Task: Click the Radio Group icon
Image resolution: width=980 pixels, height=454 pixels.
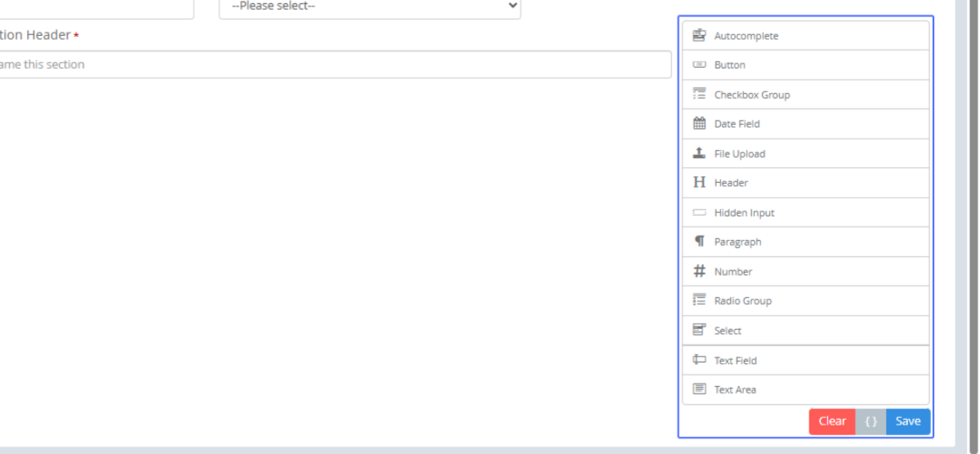Action: coord(699,300)
